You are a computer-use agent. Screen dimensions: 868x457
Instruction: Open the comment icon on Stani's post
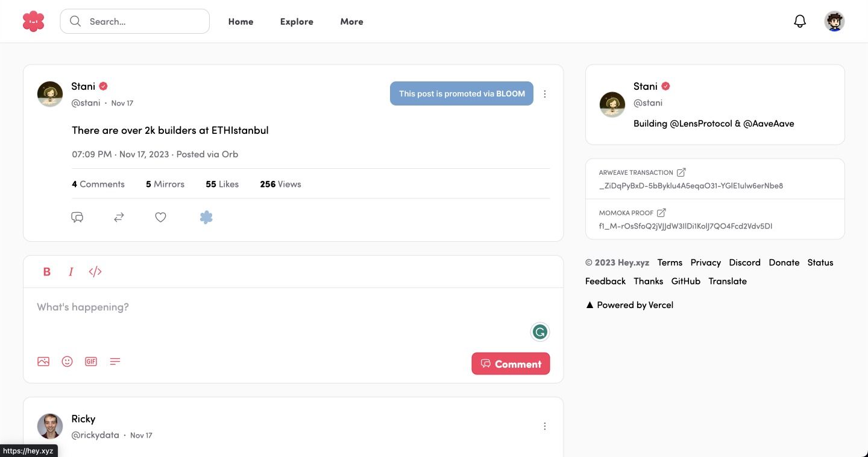click(x=77, y=217)
